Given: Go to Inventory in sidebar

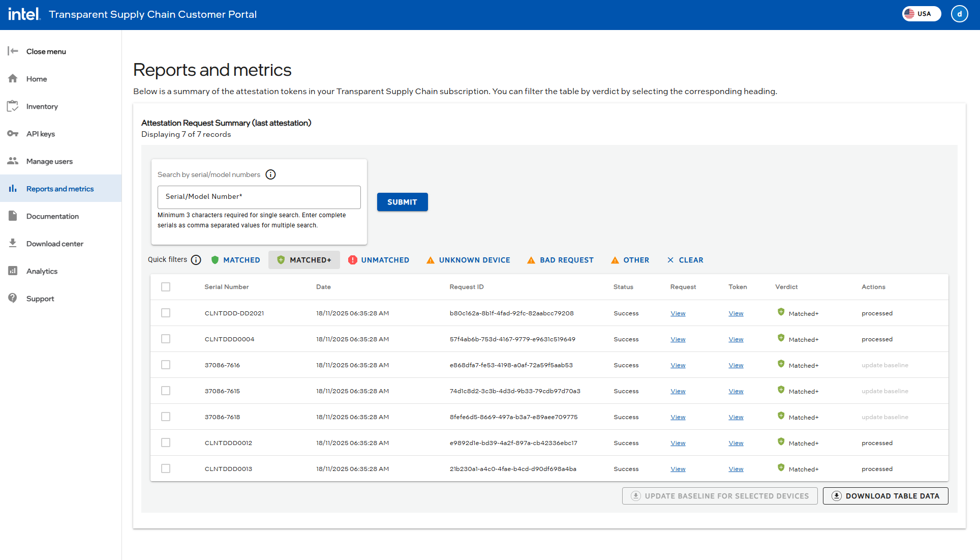Looking at the screenshot, I should (61, 106).
